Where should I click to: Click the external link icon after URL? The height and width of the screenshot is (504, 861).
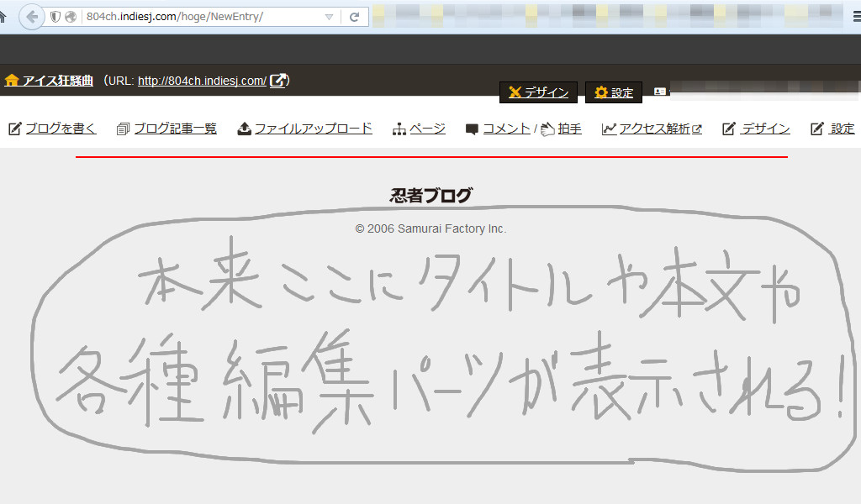click(x=278, y=81)
